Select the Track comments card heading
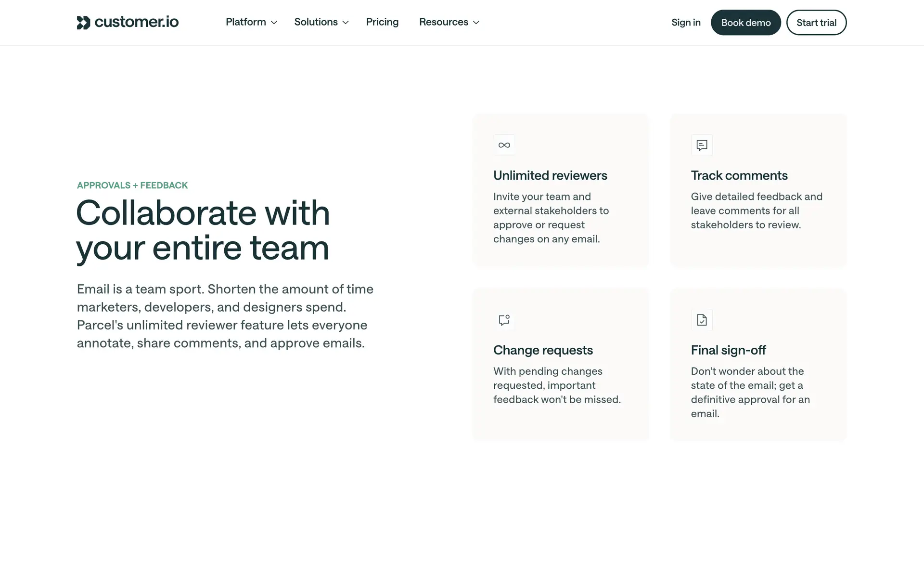 tap(739, 176)
